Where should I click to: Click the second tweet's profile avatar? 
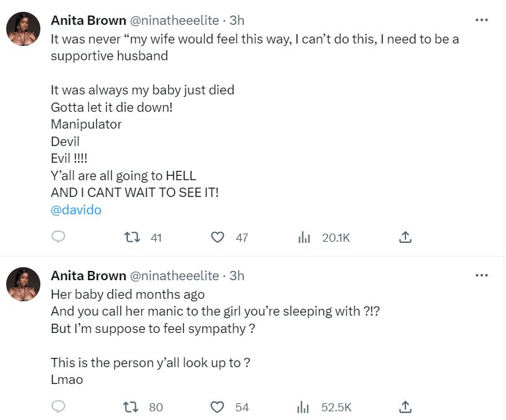tap(24, 285)
